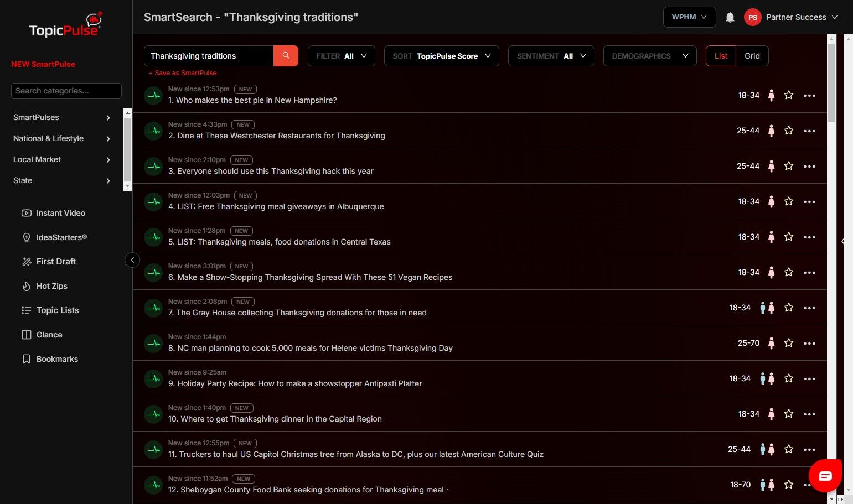Open more options for Helene victims story

pos(809,344)
